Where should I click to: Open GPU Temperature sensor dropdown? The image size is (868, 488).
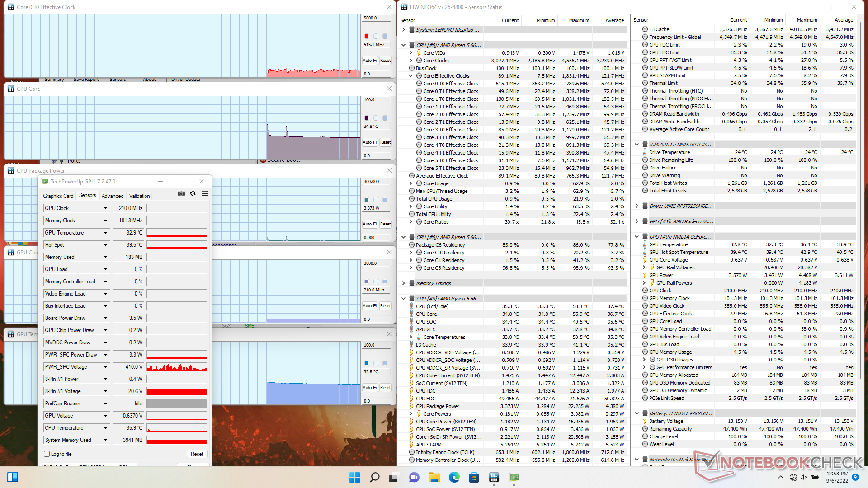[x=105, y=233]
